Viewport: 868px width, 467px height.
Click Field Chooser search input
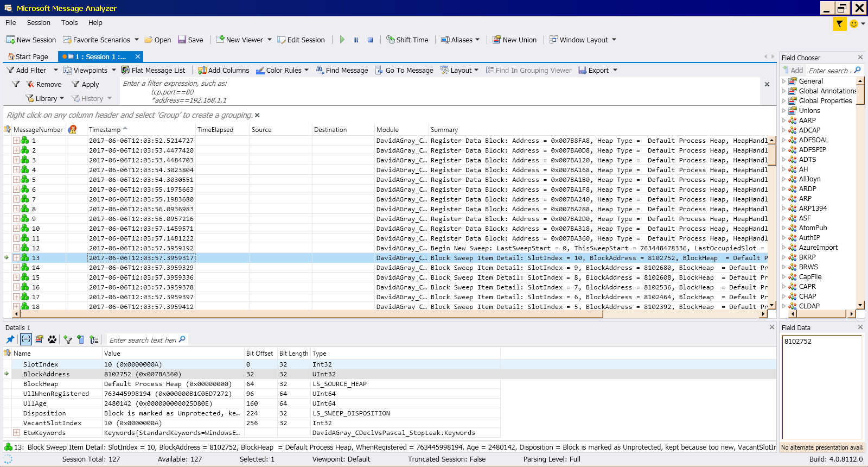point(829,71)
